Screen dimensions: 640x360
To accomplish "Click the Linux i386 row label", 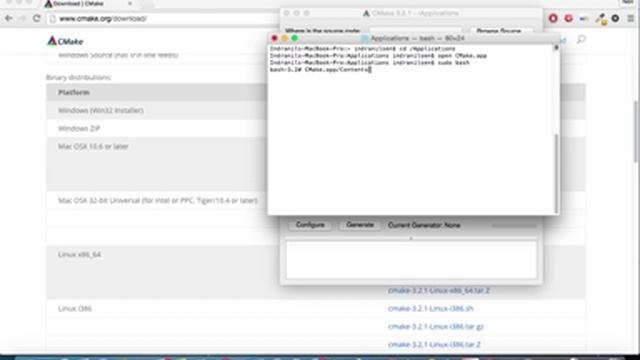I will click(75, 309).
